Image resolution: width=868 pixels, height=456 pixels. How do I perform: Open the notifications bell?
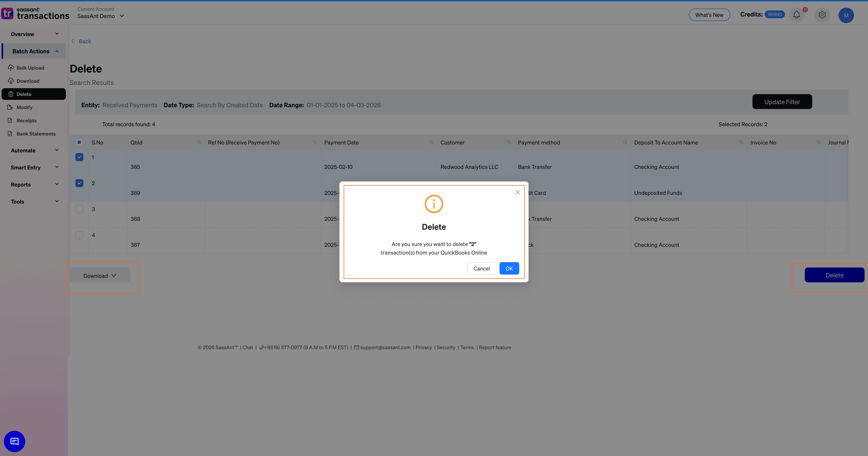[796, 15]
